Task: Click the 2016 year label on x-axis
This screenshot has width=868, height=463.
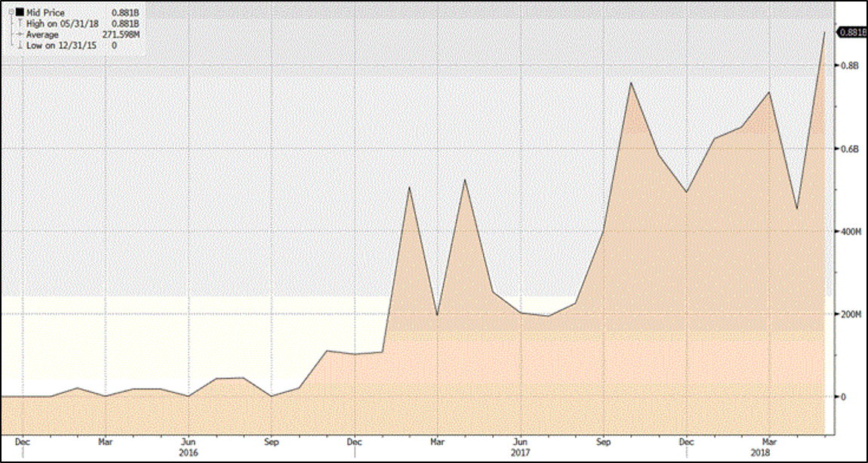Action: 189,452
